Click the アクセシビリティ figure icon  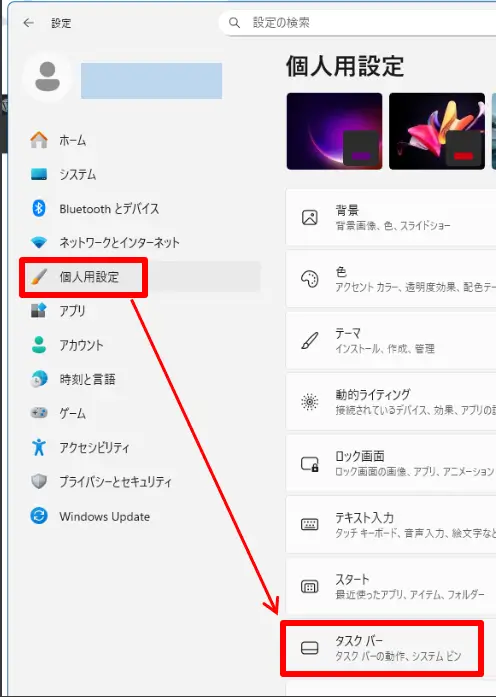pyautogui.click(x=39, y=447)
